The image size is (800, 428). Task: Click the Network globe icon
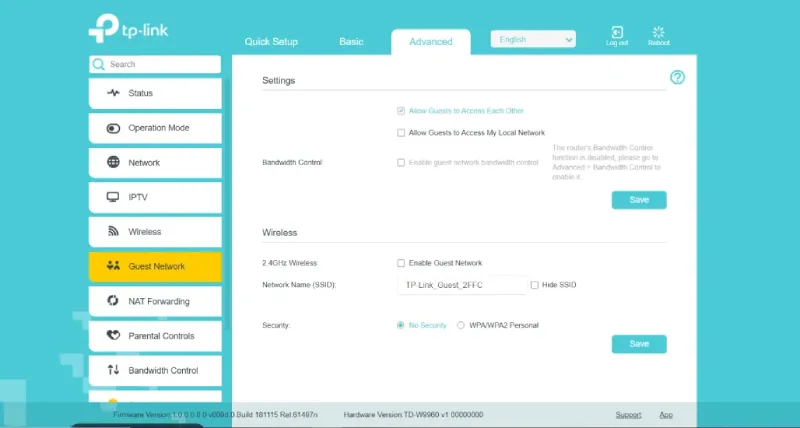tap(113, 163)
